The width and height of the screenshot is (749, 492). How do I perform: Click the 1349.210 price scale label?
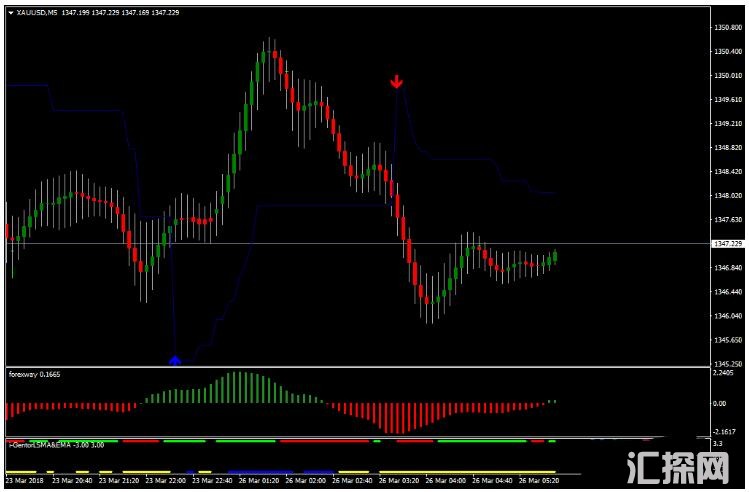(728, 123)
